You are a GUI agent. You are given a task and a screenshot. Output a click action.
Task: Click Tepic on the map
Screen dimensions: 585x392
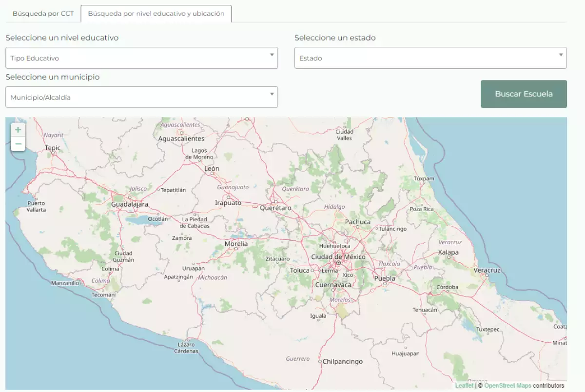53,148
